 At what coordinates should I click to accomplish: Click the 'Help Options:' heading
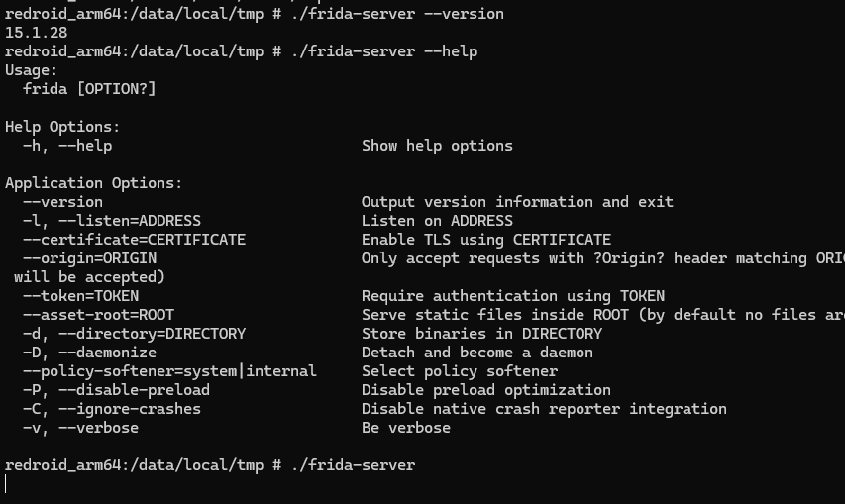pyautogui.click(x=62, y=127)
